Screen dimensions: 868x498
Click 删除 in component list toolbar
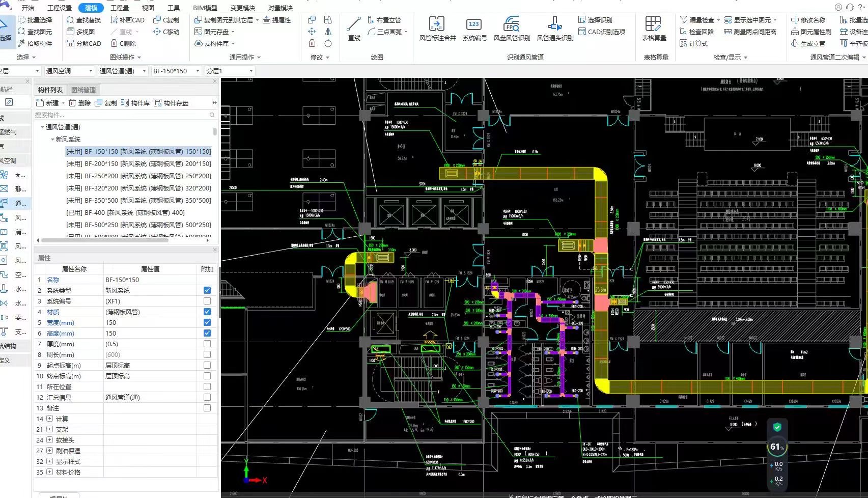coord(80,103)
